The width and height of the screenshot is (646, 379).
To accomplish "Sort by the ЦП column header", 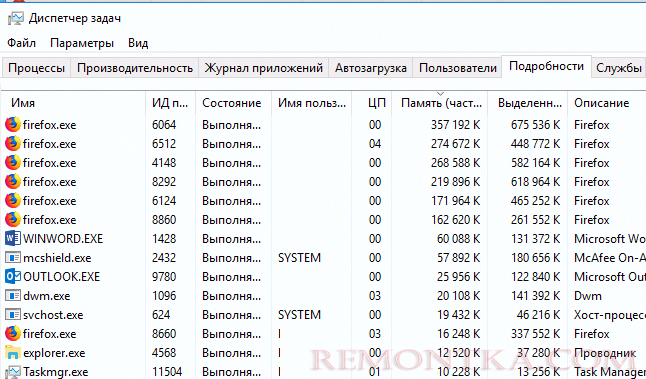I will [372, 103].
